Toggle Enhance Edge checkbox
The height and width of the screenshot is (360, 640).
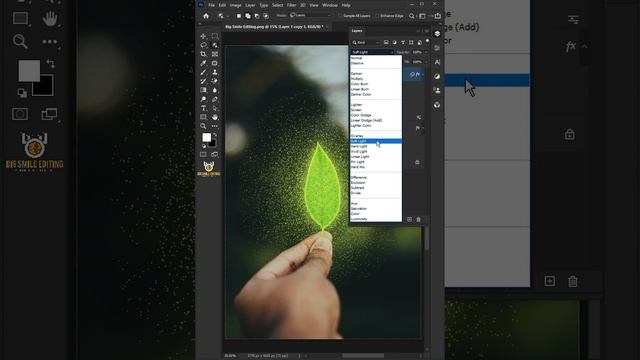[377, 16]
